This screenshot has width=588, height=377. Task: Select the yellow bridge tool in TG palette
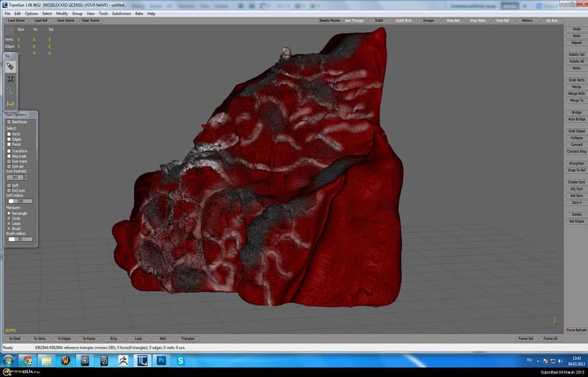pos(11,104)
